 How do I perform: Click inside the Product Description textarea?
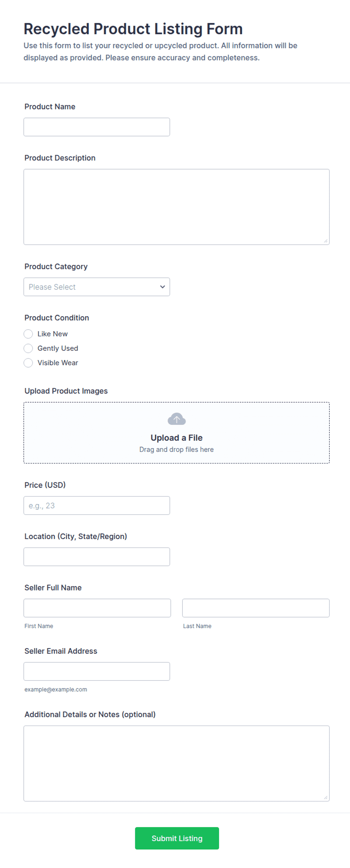click(177, 207)
